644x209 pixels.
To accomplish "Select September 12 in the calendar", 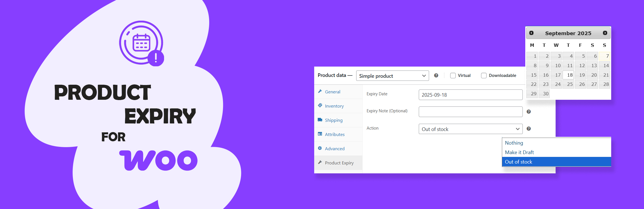I will click(x=580, y=65).
